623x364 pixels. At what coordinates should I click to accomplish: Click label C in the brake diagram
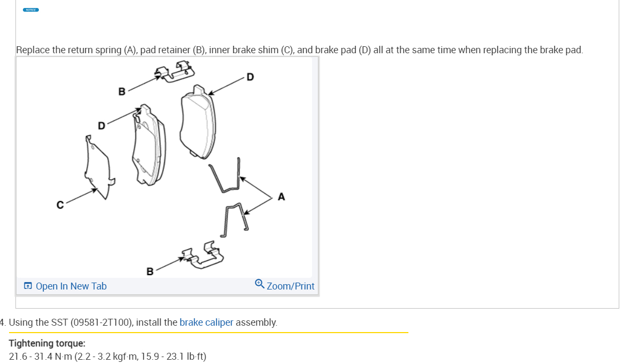pos(61,204)
